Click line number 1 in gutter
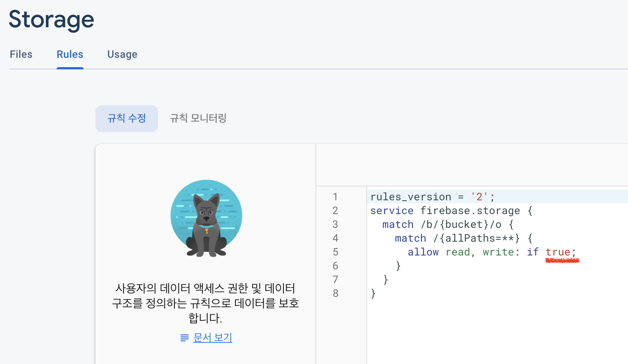Viewport: 628px width, 364px height. click(x=335, y=197)
